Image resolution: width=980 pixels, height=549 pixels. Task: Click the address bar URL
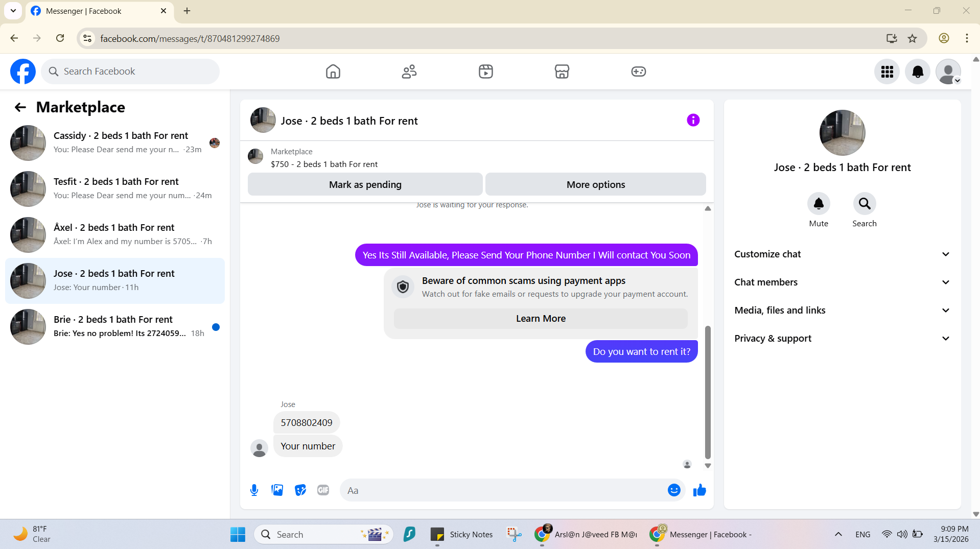[190, 38]
